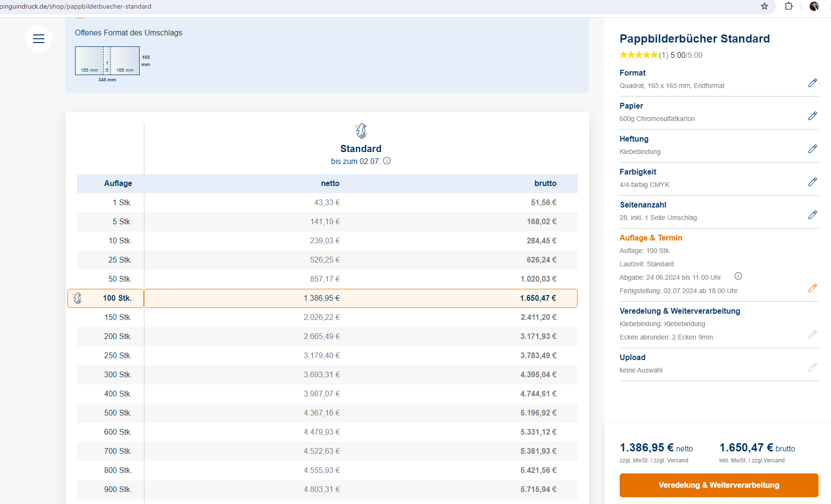Choose the 500 Stk. quantity row

pyautogui.click(x=327, y=413)
